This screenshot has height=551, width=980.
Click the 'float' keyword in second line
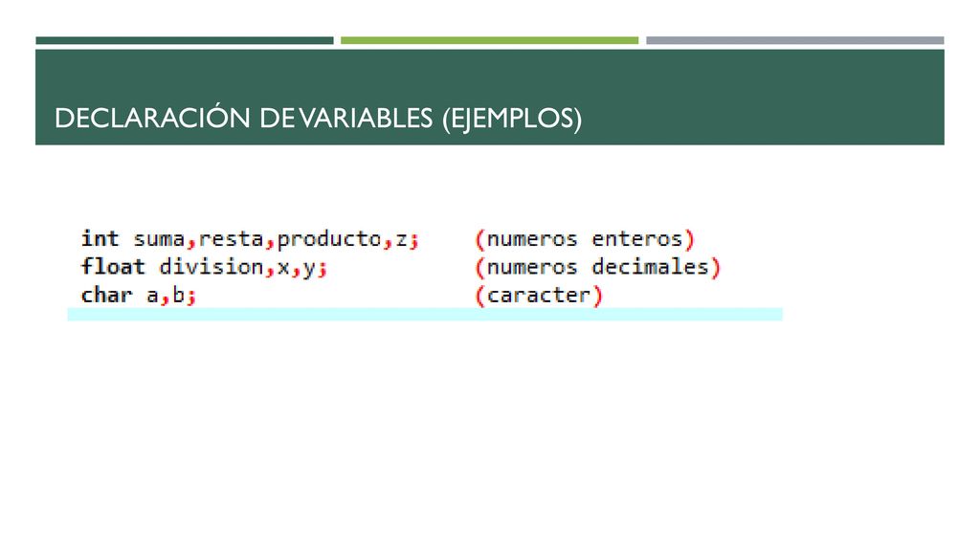point(113,266)
